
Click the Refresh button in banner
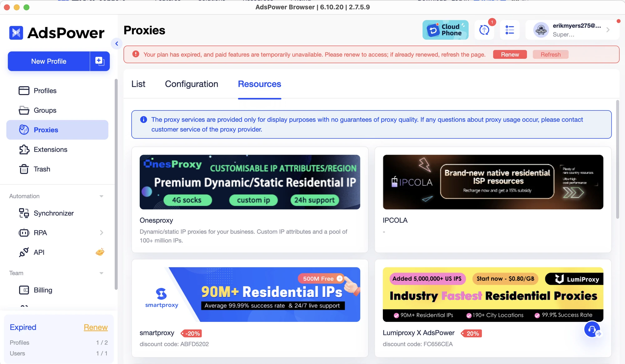(x=551, y=54)
